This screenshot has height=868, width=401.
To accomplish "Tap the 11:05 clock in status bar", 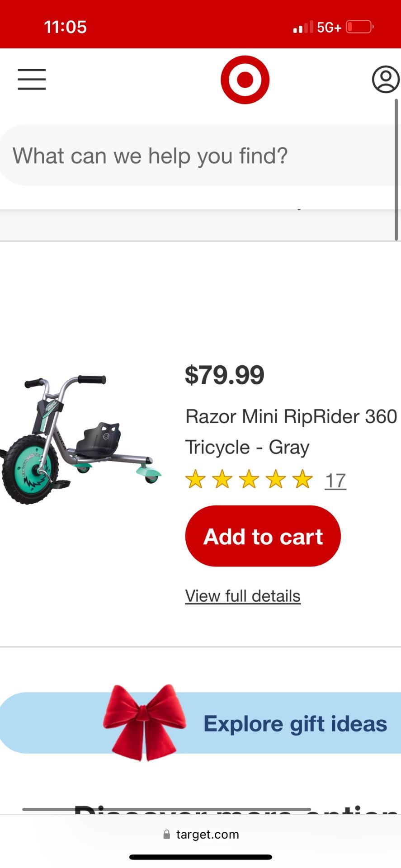I will tap(66, 27).
